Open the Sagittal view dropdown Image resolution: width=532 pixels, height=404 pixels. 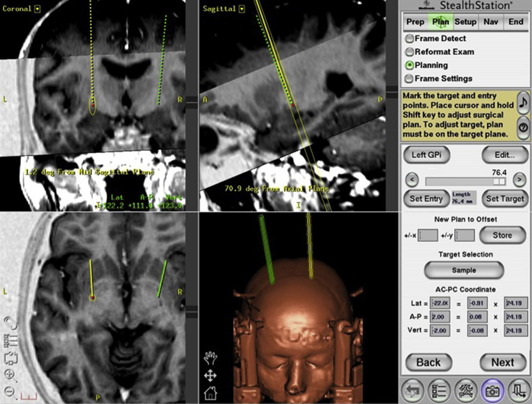coord(242,9)
